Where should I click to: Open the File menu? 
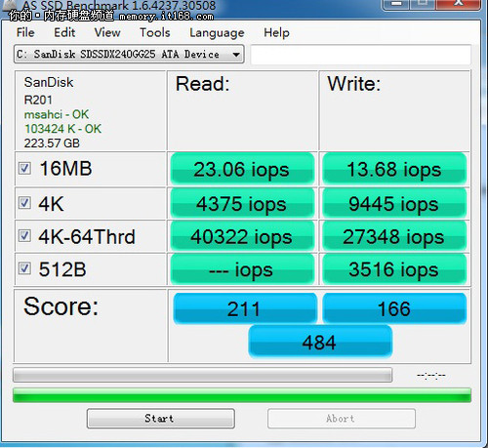25,32
